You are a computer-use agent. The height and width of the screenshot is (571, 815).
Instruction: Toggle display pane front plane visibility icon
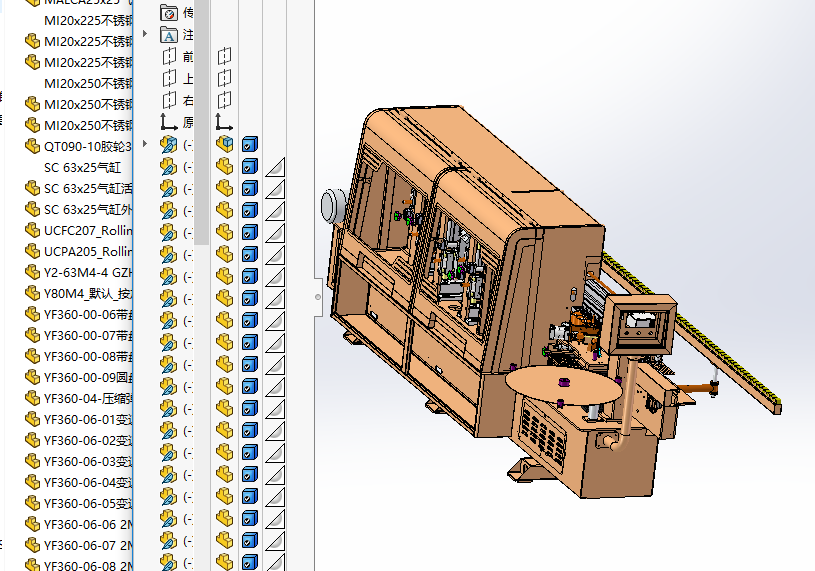tap(225, 56)
